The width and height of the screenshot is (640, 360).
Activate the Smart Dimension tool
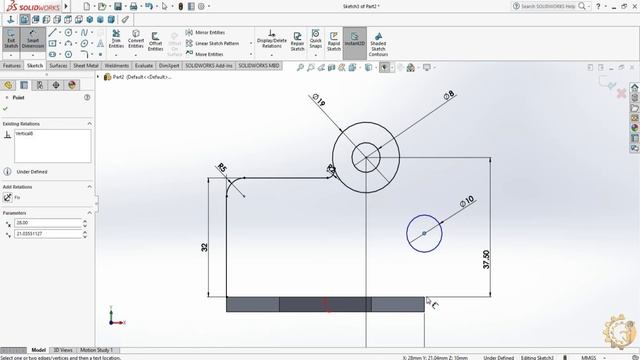[x=33, y=40]
